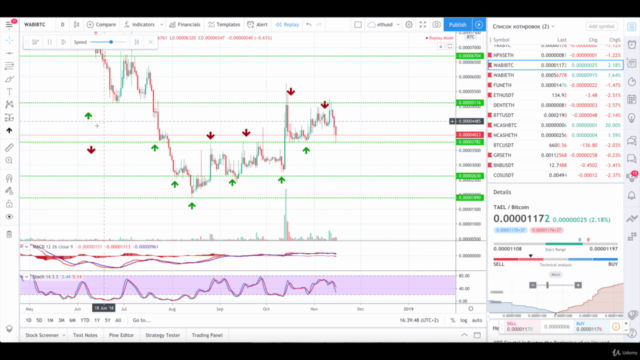This screenshot has width=640, height=360.
Task: Click the play icon next to Publish
Action: (479, 24)
